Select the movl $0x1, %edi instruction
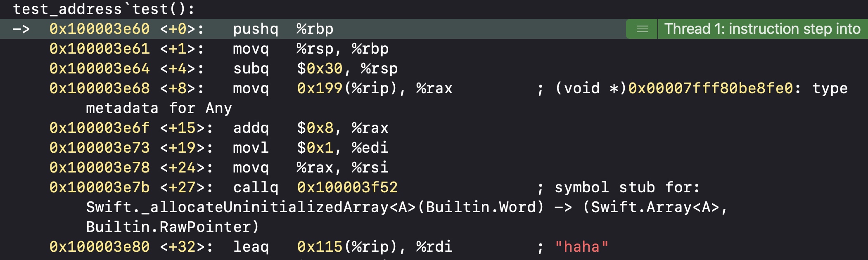Image resolution: width=868 pixels, height=260 pixels. [308, 148]
